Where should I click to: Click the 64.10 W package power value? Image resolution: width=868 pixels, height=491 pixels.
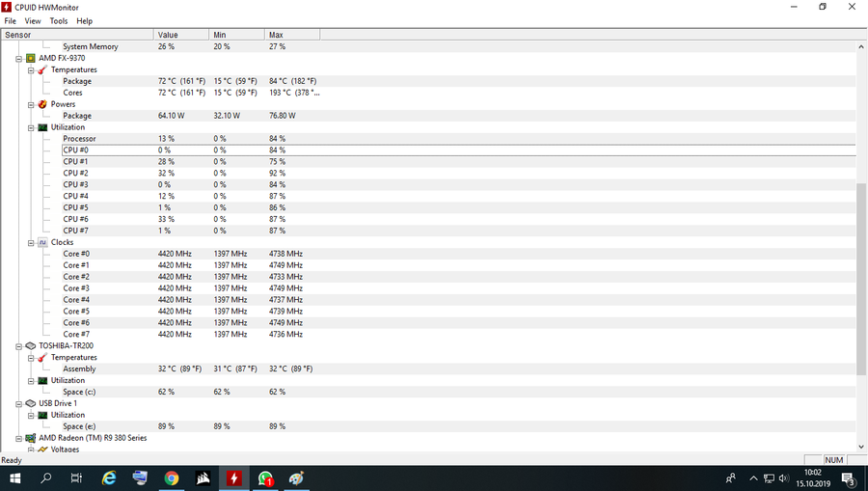tap(171, 116)
